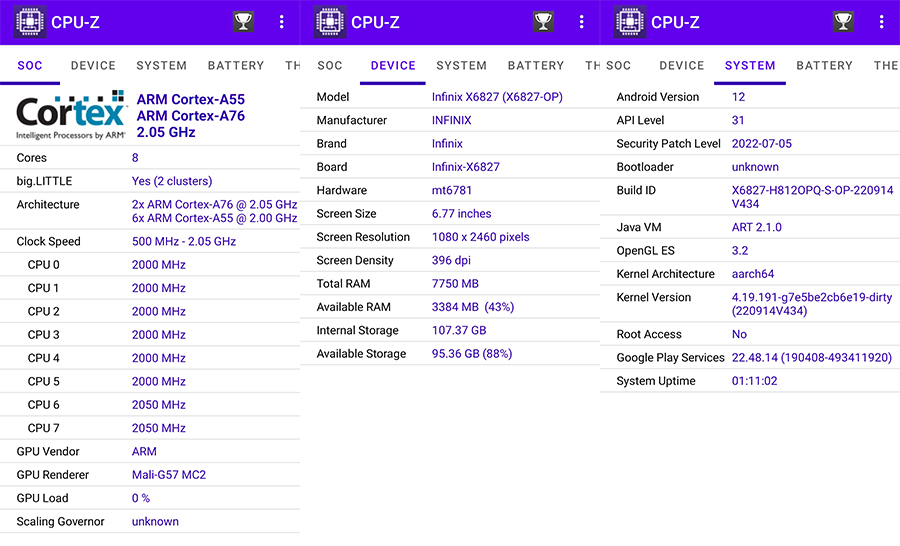Click Build ID 'X6827-H812OPQ-S-OP-220914'
Screen dimensions: 900x546
tap(812, 191)
